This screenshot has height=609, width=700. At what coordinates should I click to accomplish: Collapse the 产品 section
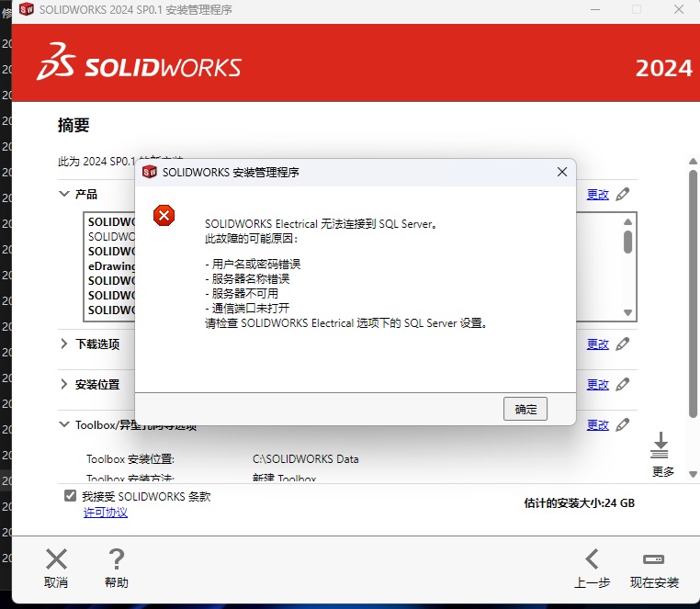click(64, 194)
